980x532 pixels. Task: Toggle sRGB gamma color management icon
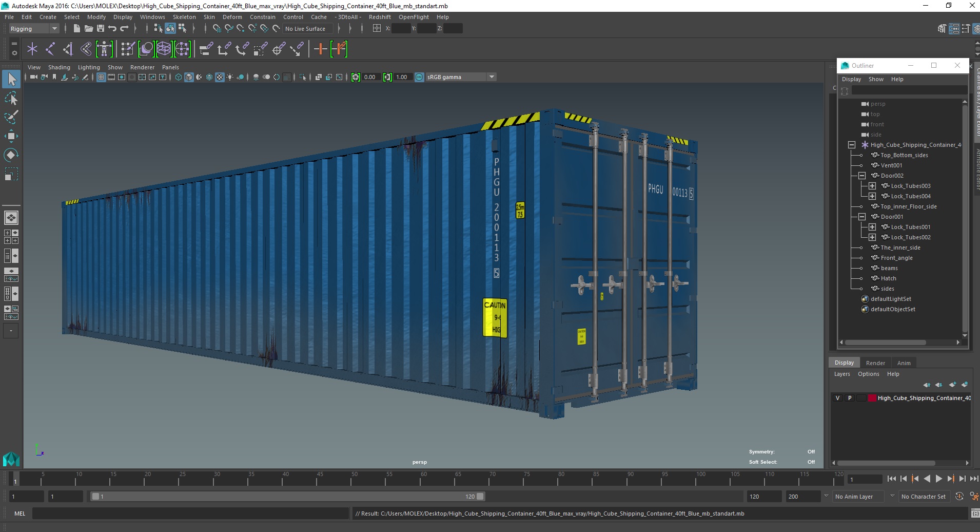[419, 77]
